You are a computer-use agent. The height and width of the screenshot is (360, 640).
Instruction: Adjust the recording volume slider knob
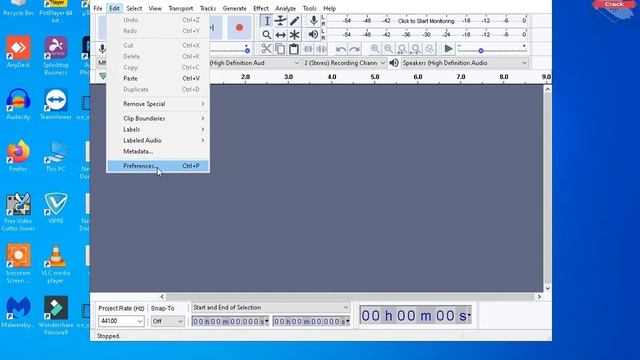[x=247, y=50]
